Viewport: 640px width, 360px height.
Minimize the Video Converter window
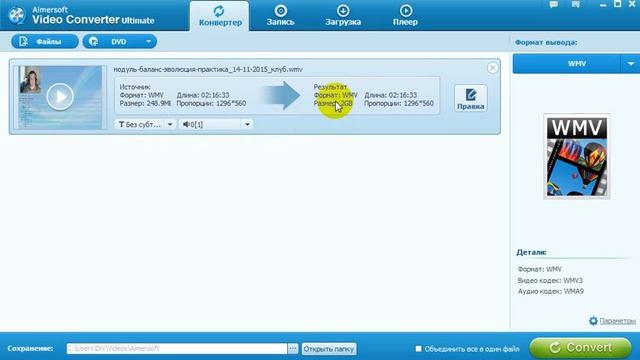click(603, 5)
